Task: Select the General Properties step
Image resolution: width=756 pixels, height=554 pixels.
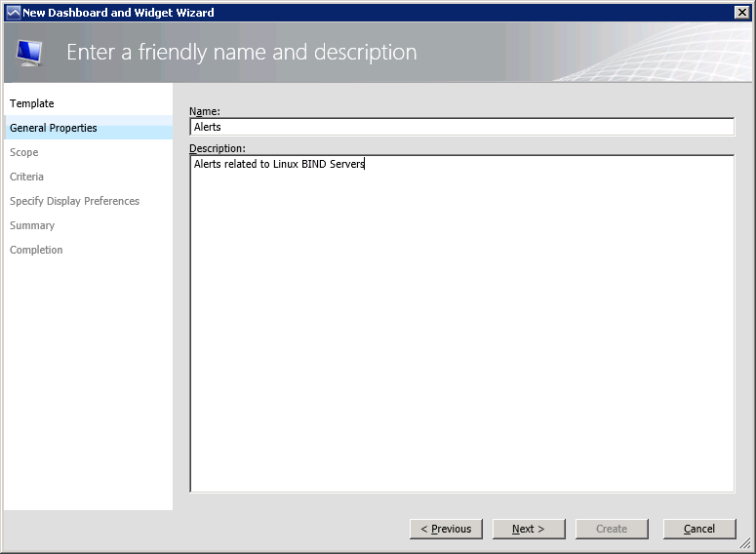Action: point(54,128)
